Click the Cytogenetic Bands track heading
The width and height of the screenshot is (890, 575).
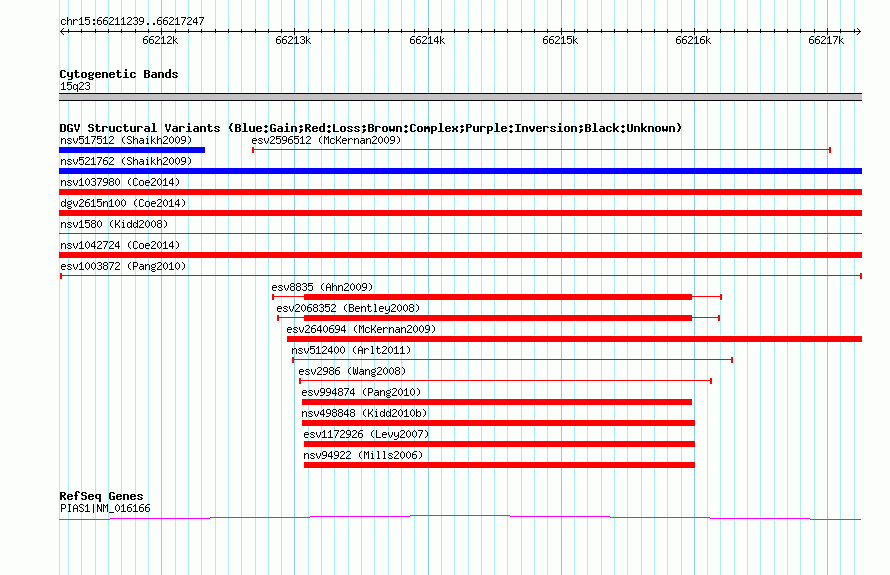[119, 74]
